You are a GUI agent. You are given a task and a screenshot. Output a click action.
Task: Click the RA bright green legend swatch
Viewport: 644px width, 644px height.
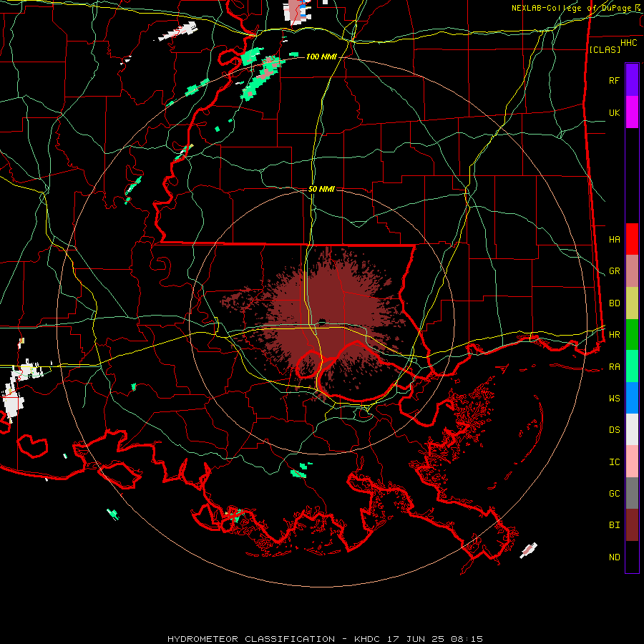click(632, 366)
